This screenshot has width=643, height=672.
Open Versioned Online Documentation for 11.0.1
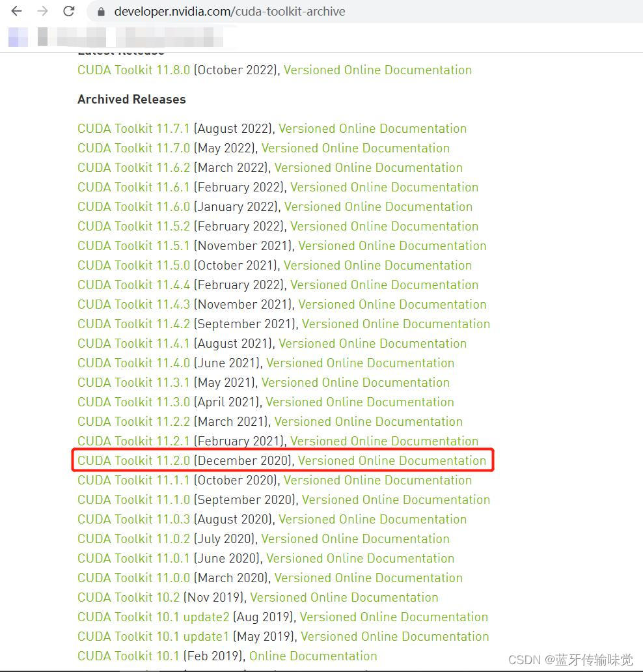(361, 559)
